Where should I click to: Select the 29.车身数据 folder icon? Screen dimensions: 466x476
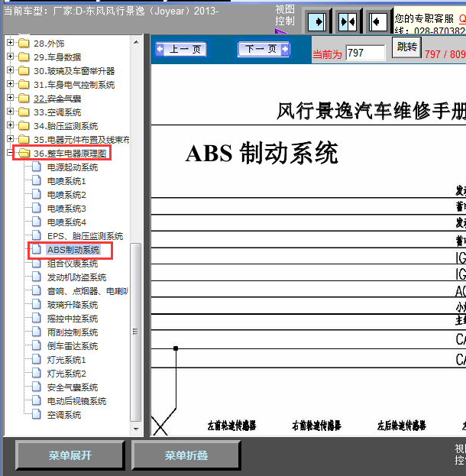click(x=24, y=57)
